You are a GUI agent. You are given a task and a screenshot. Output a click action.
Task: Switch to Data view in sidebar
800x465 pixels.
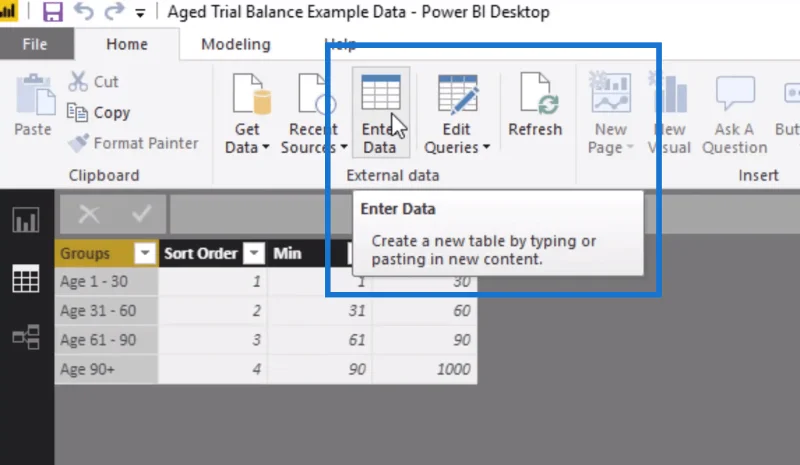[26, 278]
